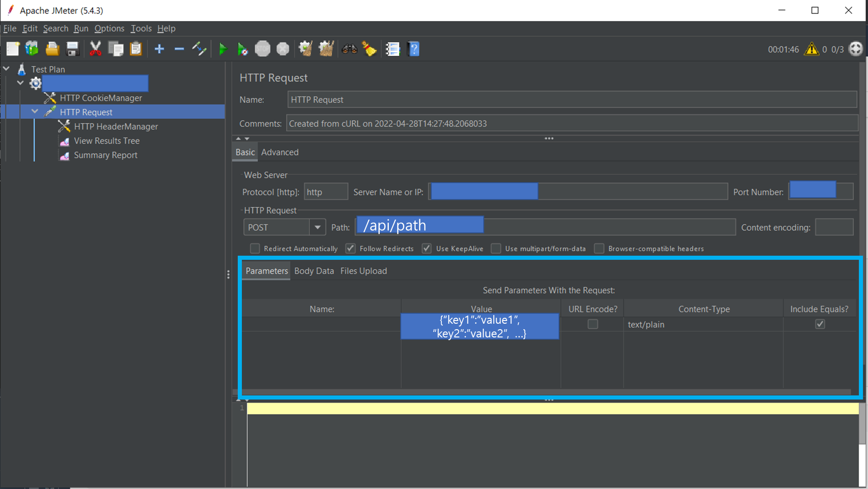Switch to the Body Data tab
Viewport: 868px width, 489px height.
(314, 271)
